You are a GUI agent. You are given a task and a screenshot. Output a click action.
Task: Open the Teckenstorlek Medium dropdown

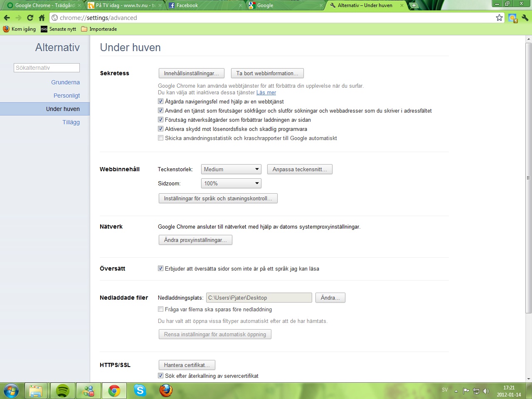[x=231, y=169]
